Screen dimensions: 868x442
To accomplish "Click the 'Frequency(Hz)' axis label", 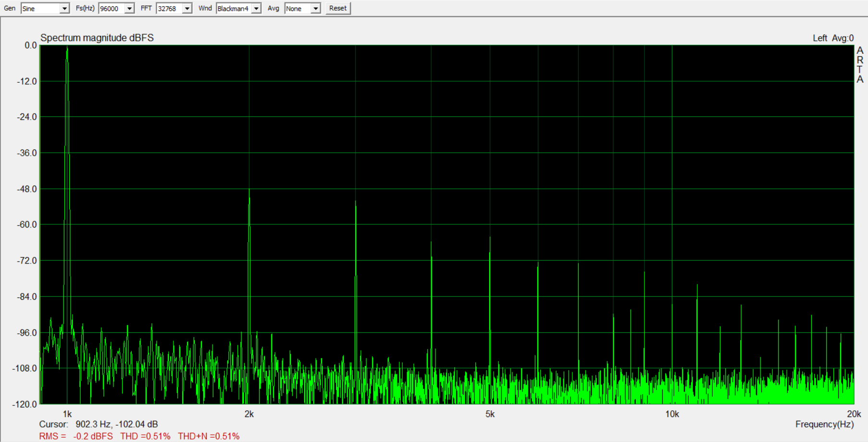I will (x=824, y=424).
